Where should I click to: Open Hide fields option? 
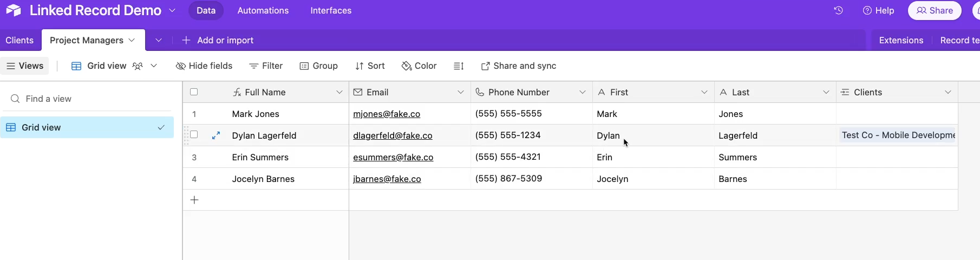click(204, 66)
